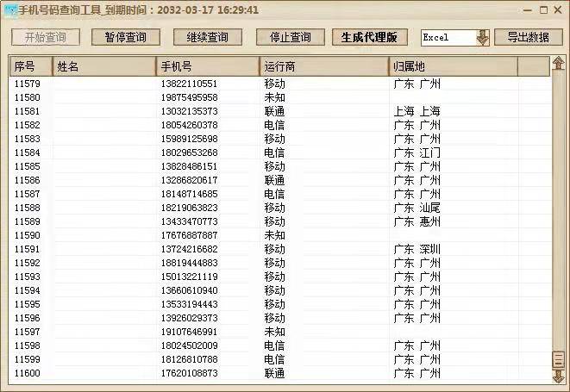The height and width of the screenshot is (392, 570).
Task: Click 未知 carrier in row 11580
Action: [274, 97]
